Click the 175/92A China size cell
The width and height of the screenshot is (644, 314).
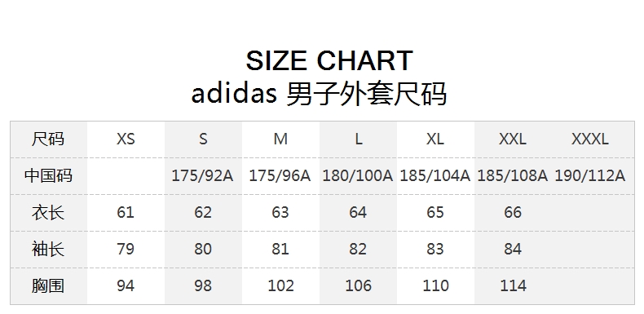coord(202,176)
